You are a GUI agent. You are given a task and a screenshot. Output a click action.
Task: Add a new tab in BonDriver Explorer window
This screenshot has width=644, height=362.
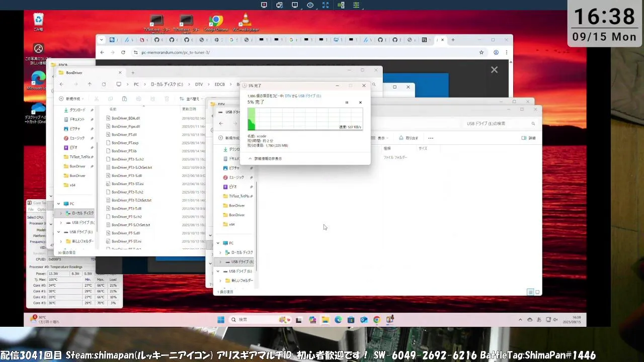click(x=133, y=73)
